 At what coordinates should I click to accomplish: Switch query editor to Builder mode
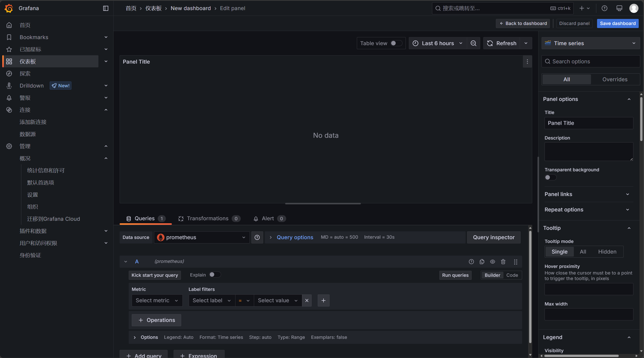tap(492, 275)
